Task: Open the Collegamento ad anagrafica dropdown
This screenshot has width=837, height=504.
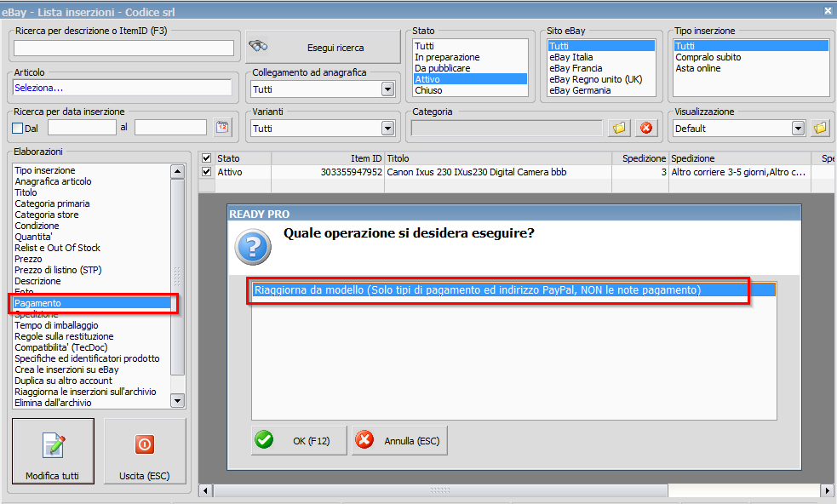Action: [x=388, y=89]
